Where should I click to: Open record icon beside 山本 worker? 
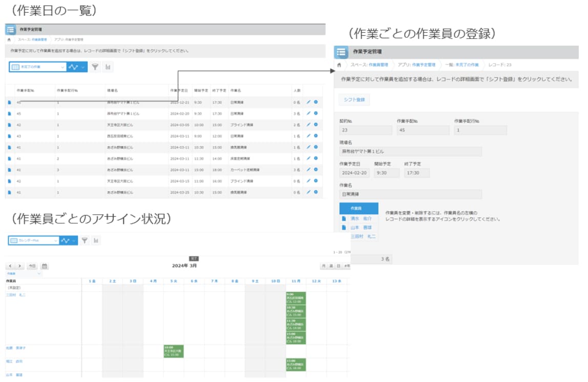(344, 227)
